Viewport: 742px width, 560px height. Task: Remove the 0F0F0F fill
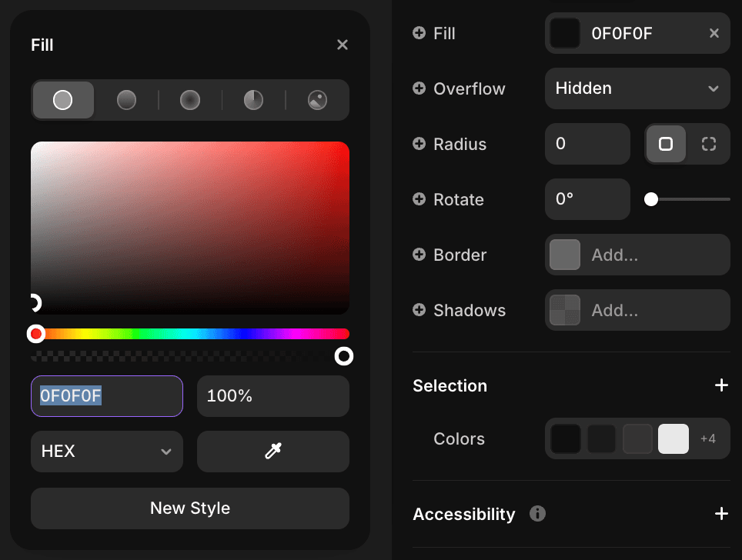pos(714,33)
